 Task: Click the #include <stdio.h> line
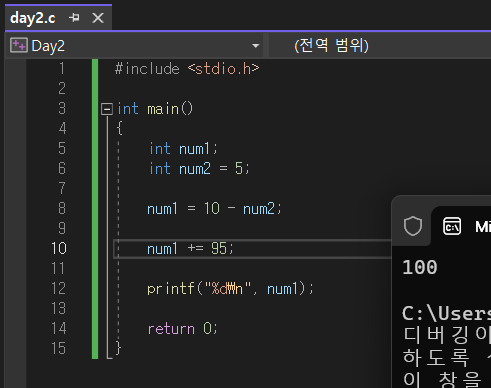click(x=187, y=69)
